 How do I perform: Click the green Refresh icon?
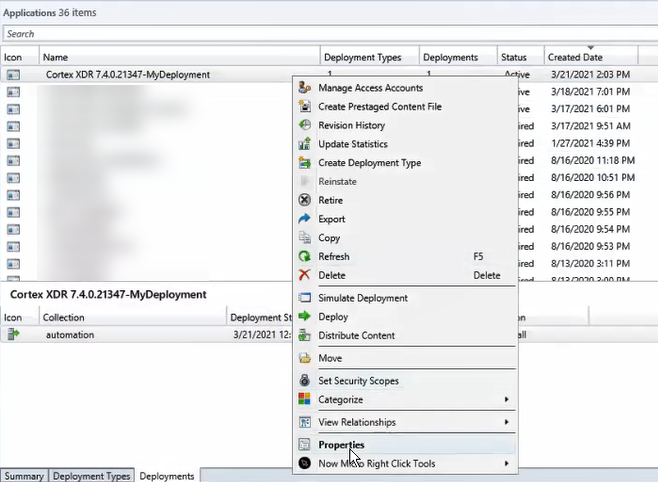pyautogui.click(x=305, y=256)
